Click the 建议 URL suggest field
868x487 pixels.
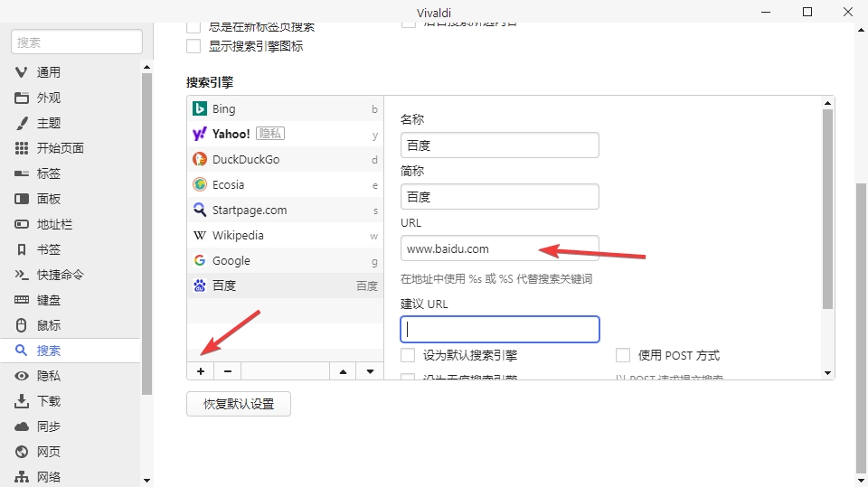point(500,329)
